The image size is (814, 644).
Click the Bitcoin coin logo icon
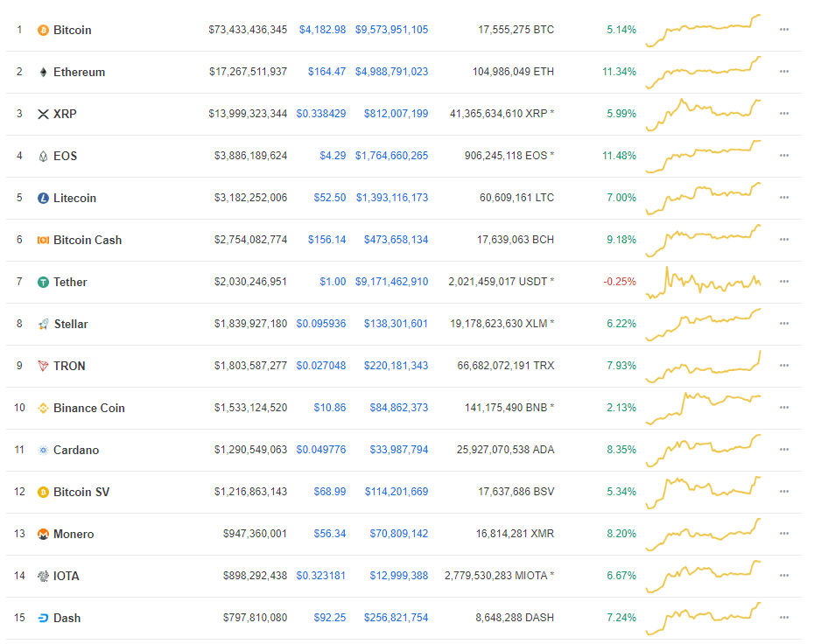point(43,30)
